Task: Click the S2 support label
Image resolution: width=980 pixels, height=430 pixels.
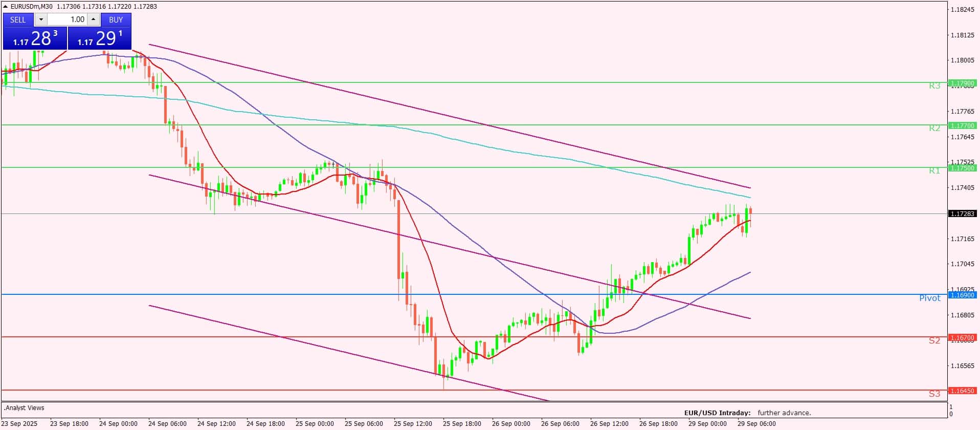Action: pyautogui.click(x=934, y=341)
